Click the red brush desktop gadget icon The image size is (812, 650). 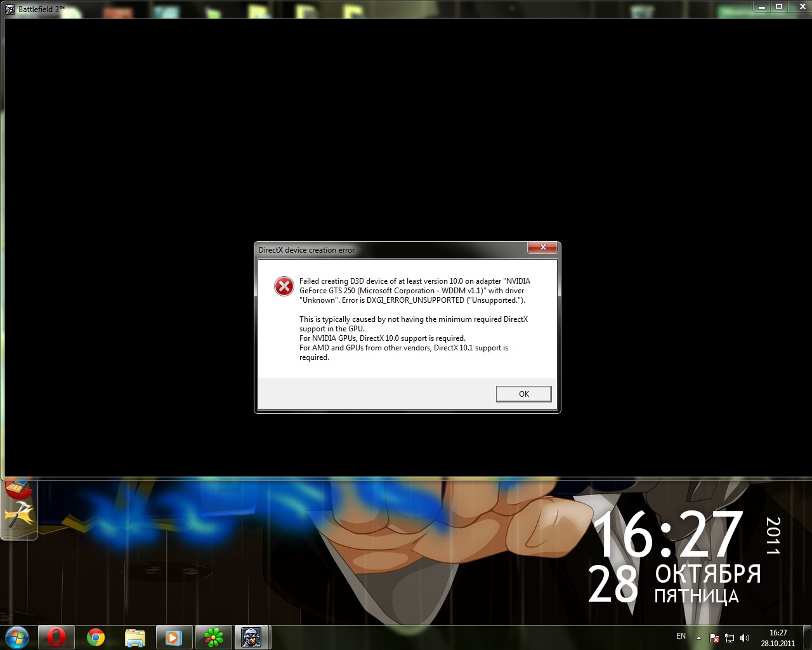(18, 489)
